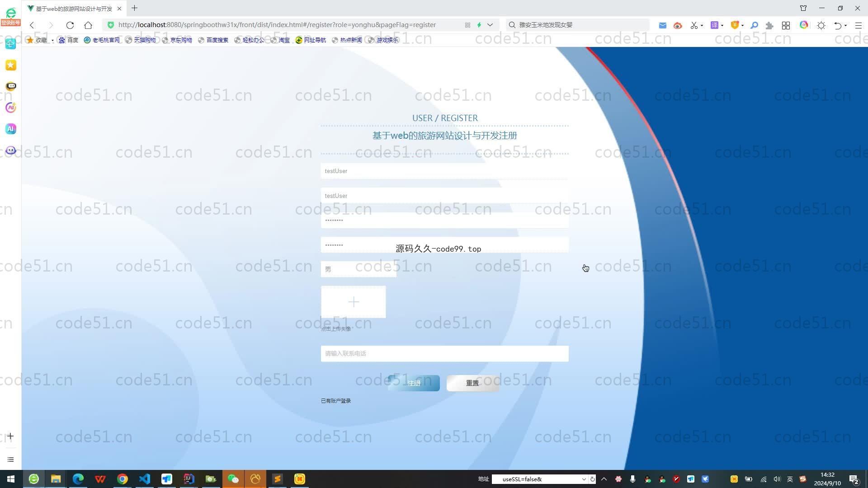Open the extensions puzzle icon
Screen dimensions: 868x488
[769, 25]
